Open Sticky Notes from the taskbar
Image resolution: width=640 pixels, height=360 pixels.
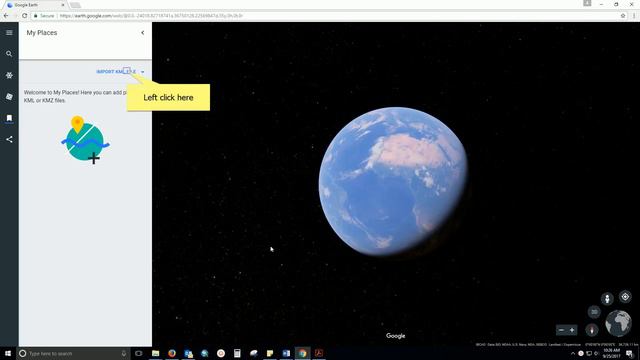click(270, 353)
